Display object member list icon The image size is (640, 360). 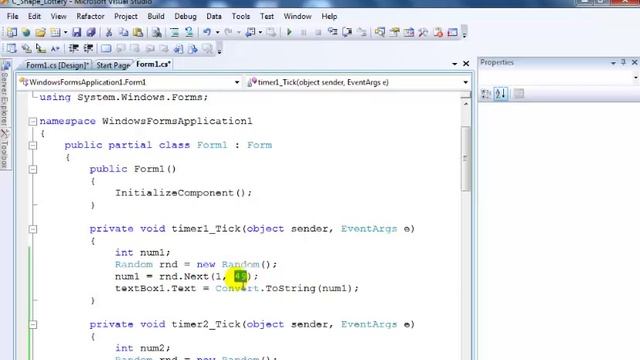[x=11, y=49]
